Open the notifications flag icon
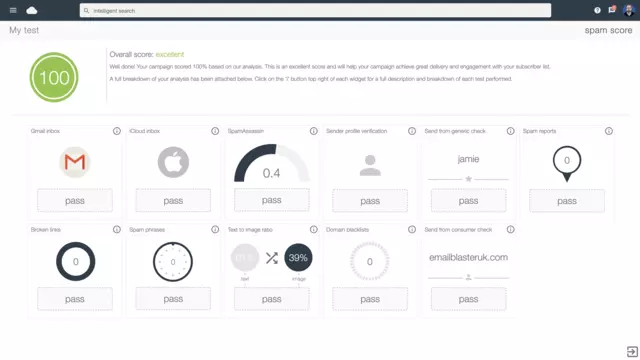This screenshot has height=360, width=640. [x=612, y=10]
